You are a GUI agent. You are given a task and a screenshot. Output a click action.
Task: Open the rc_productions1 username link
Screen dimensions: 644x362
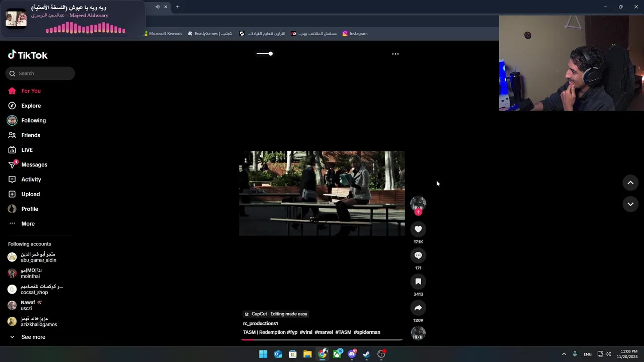pos(261,323)
